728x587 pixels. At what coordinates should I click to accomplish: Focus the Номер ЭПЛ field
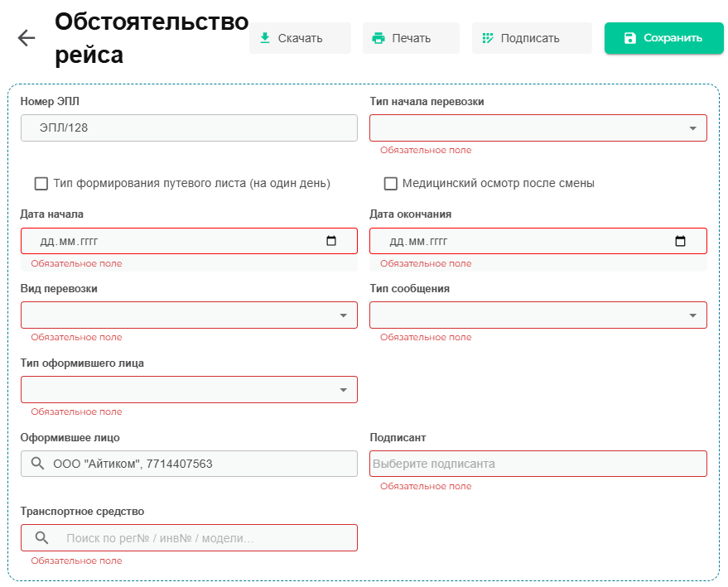pos(189,128)
